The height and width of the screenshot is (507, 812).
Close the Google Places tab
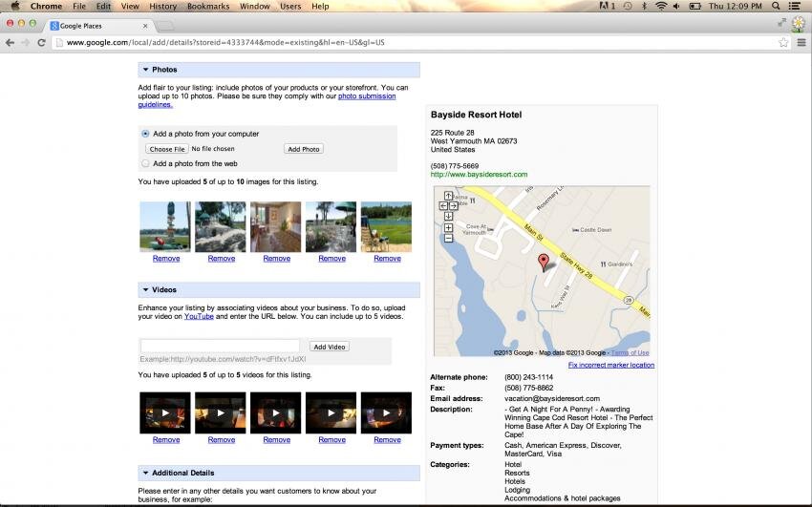coord(145,26)
